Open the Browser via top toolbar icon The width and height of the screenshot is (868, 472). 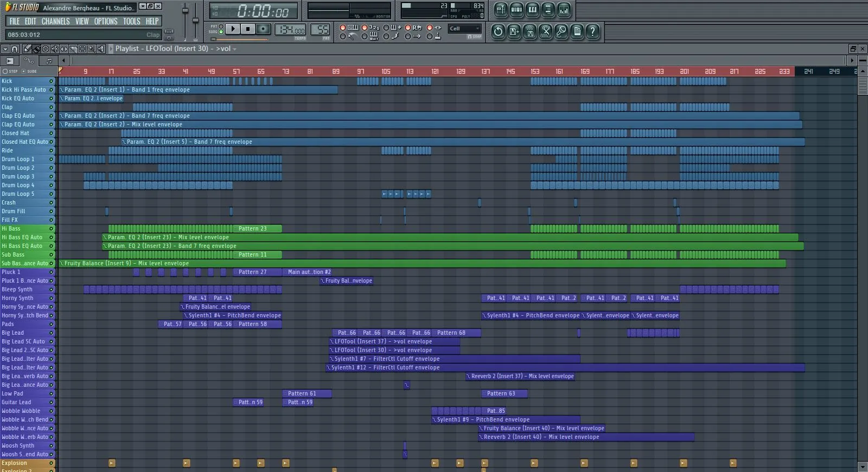548,9
